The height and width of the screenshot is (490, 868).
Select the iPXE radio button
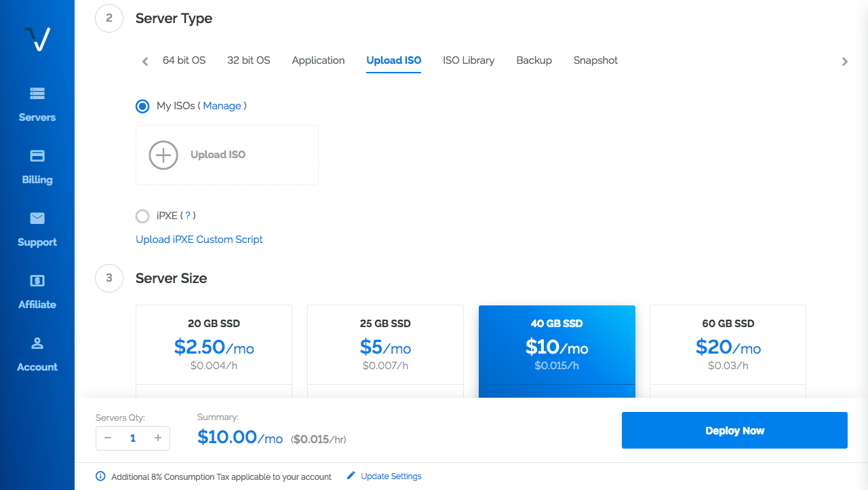click(x=142, y=216)
